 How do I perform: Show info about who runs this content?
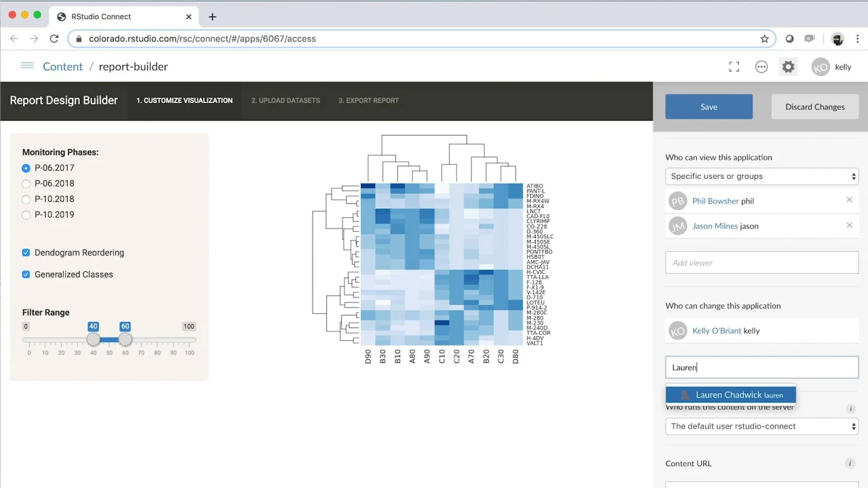point(851,409)
